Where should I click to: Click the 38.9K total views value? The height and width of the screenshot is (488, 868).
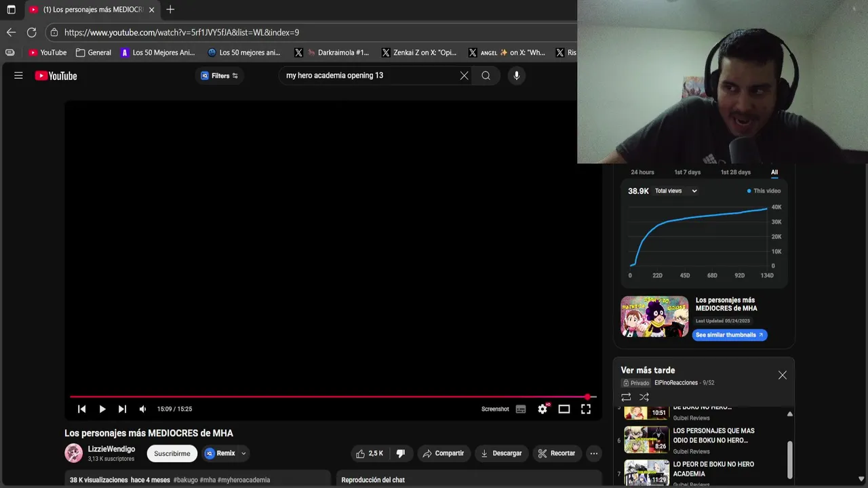click(x=638, y=191)
